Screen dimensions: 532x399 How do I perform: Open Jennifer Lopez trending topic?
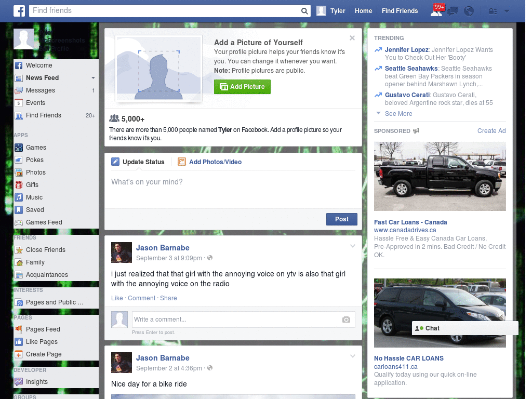tap(406, 50)
